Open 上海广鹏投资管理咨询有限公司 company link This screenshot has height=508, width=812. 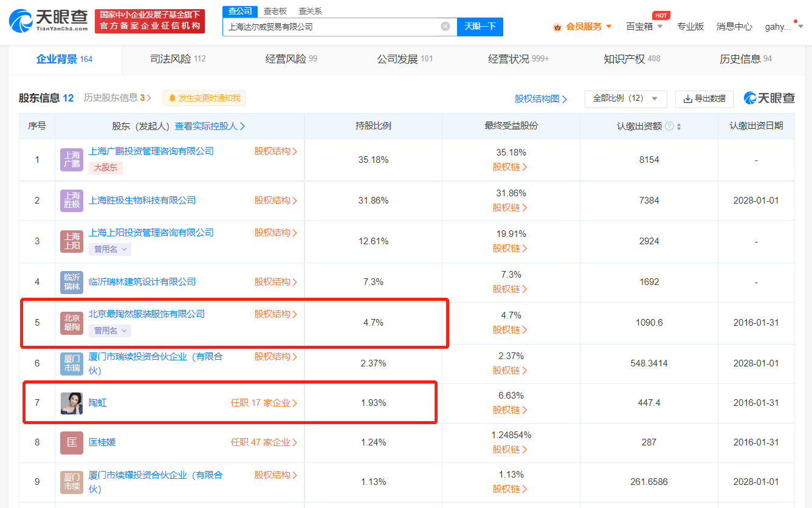coord(151,151)
